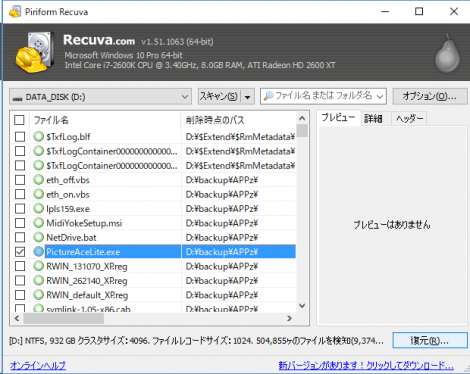Click the new version download link
The height and width of the screenshot is (374, 470).
[x=366, y=366]
